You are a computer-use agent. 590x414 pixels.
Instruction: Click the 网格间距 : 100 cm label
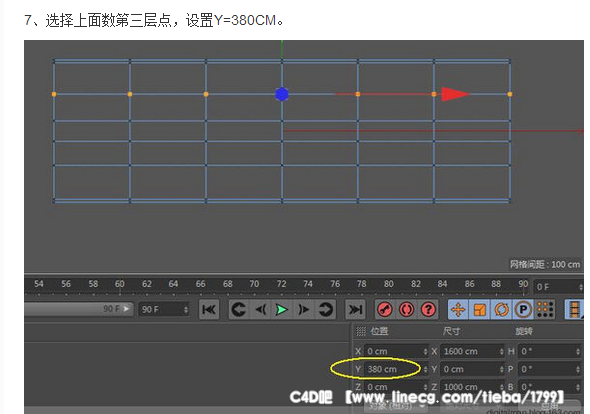pos(545,264)
